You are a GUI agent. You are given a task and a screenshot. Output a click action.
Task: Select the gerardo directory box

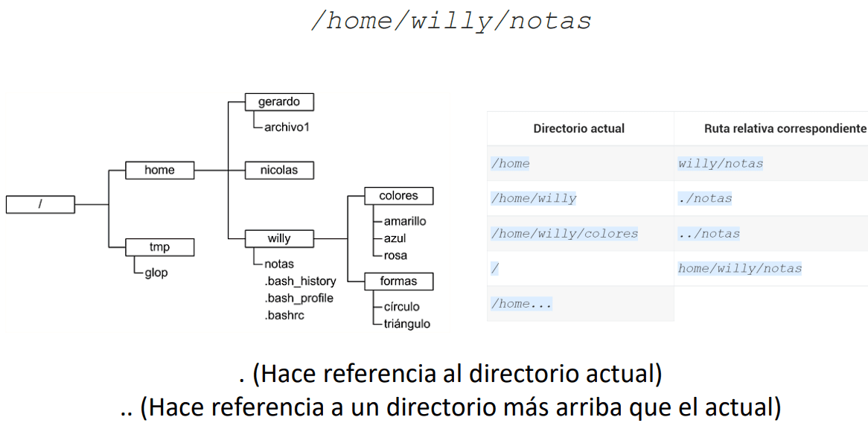tap(279, 102)
